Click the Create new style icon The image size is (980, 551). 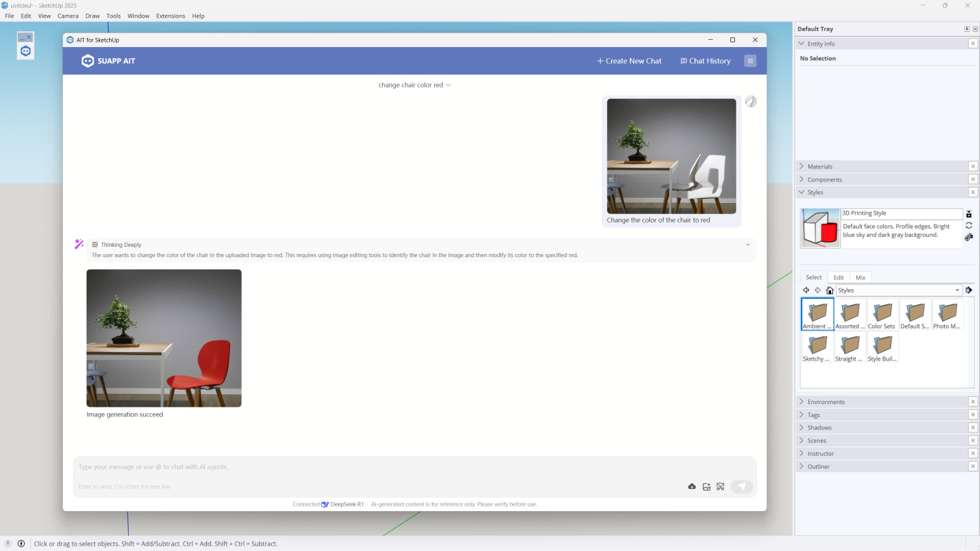(968, 238)
